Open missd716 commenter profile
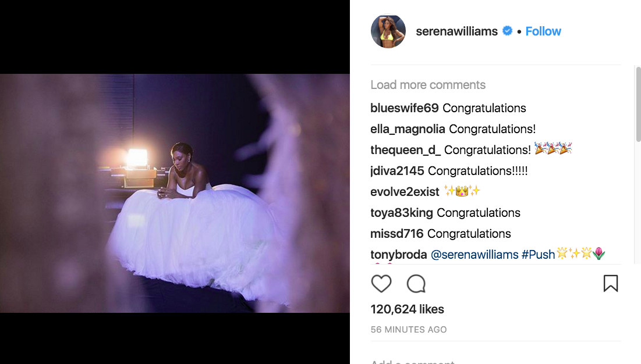Viewport: 641px width, 364px height. point(396,234)
